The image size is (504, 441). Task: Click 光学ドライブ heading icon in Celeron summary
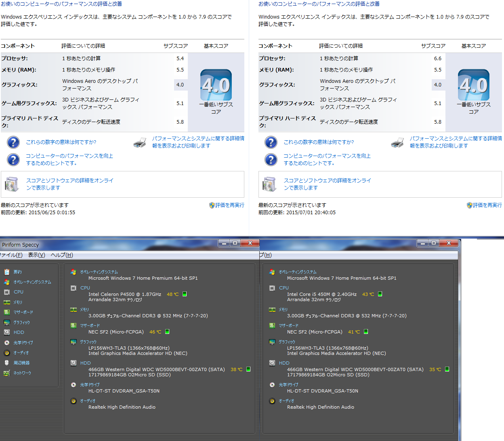73,384
